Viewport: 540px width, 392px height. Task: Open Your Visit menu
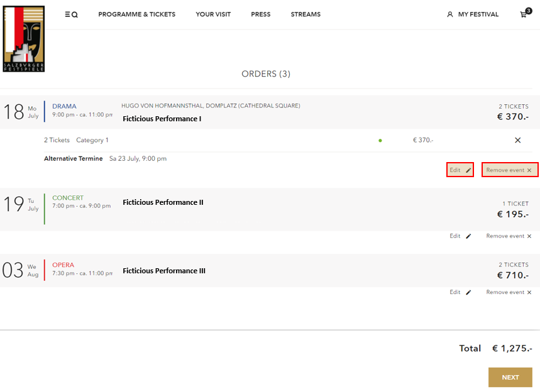tap(213, 14)
